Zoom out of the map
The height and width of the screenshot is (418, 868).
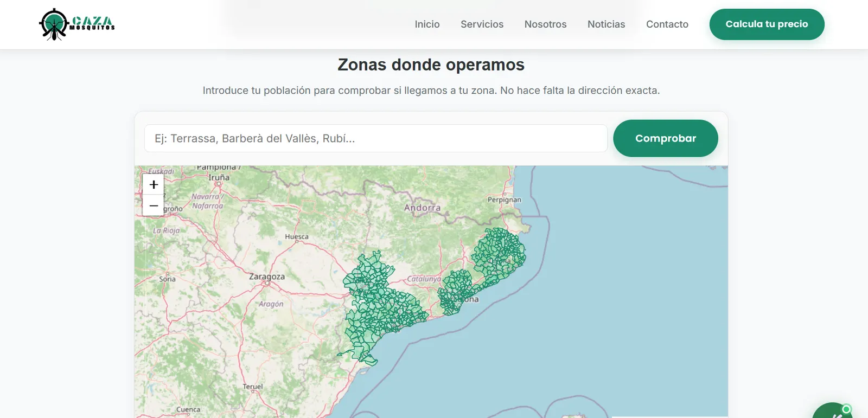point(154,206)
